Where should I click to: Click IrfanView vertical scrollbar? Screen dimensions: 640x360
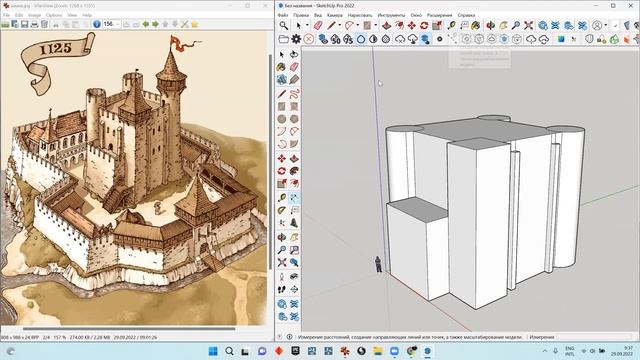pos(270,161)
